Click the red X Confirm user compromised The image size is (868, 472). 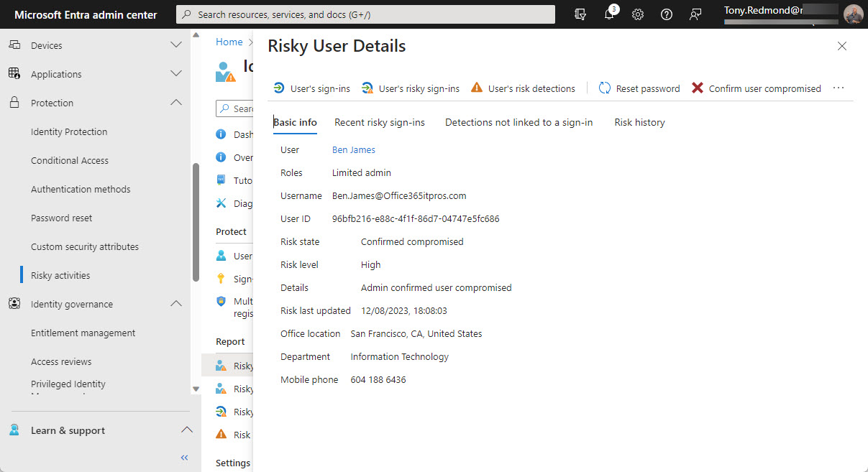[x=697, y=88]
